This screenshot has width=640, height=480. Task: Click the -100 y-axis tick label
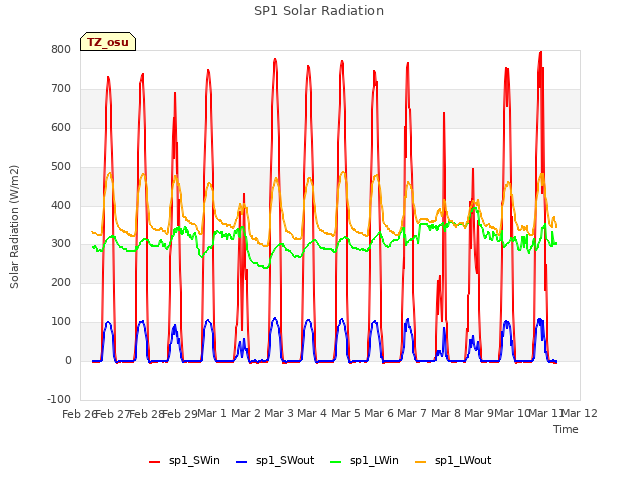[x=59, y=399]
